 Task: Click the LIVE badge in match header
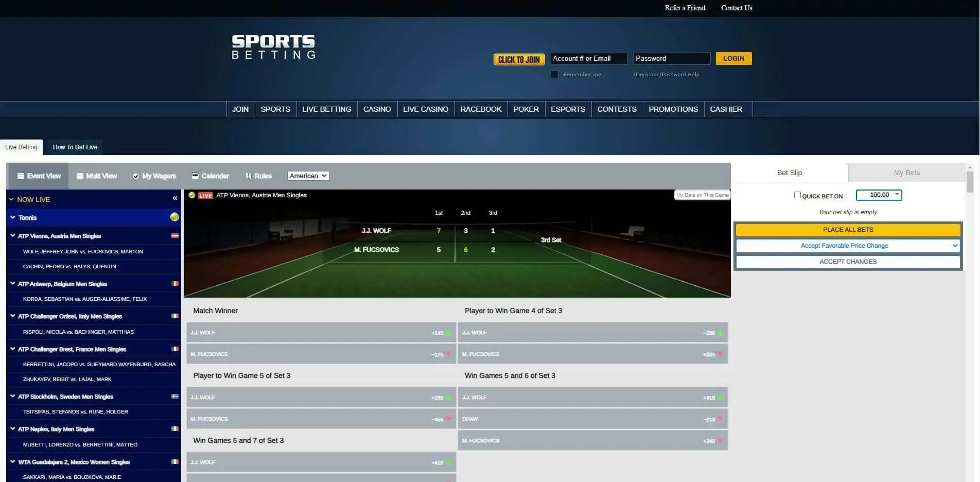(205, 196)
